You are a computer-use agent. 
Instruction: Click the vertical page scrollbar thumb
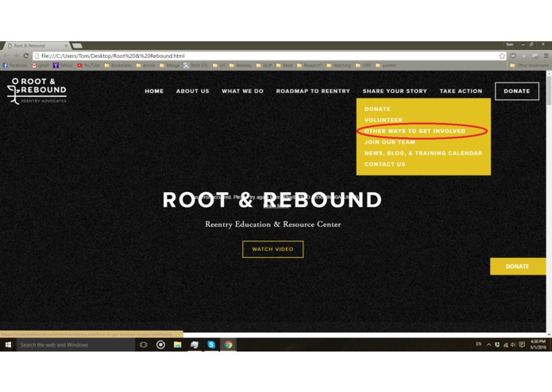(x=549, y=90)
